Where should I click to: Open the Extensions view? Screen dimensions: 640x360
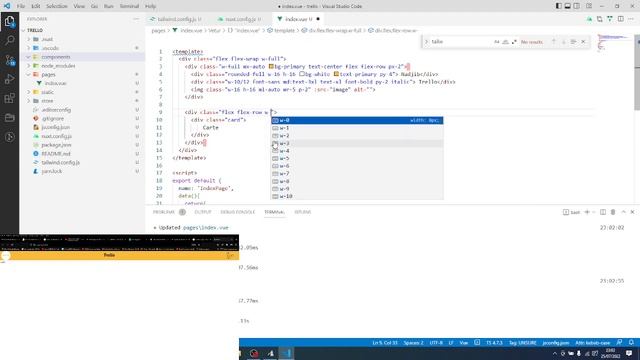(9, 98)
